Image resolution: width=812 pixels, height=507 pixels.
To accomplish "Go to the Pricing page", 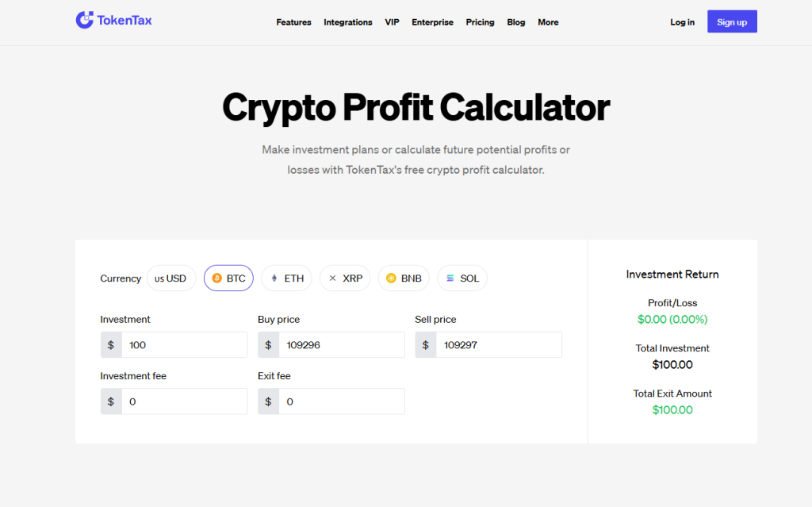I will (480, 22).
